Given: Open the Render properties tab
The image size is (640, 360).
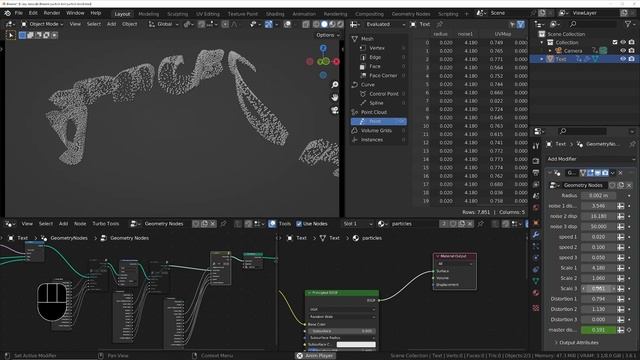Looking at the screenshot, I should pyautogui.click(x=536, y=161).
